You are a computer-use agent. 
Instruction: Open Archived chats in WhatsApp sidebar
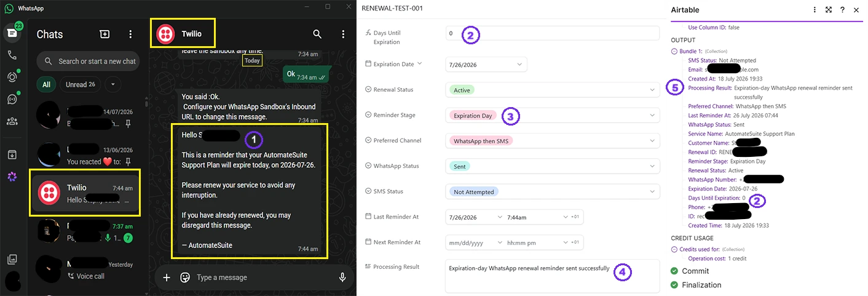(11, 154)
